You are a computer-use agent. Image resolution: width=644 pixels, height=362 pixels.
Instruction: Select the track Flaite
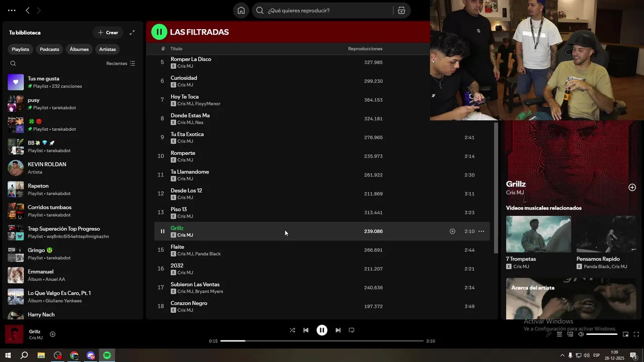177,247
